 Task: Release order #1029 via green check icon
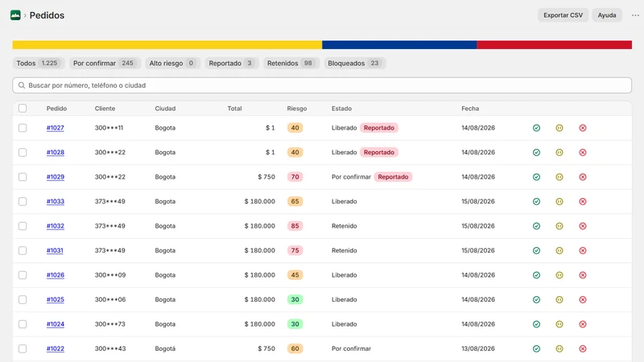click(536, 177)
